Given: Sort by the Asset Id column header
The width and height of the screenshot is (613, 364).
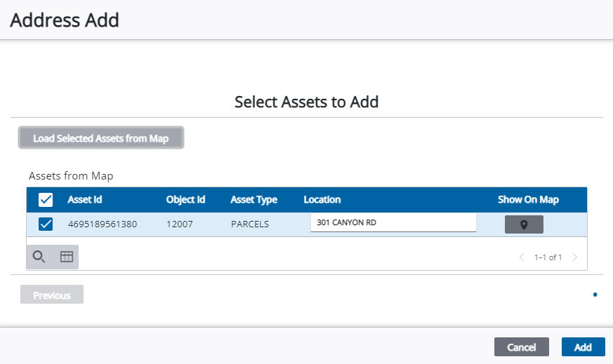Looking at the screenshot, I should pos(85,200).
